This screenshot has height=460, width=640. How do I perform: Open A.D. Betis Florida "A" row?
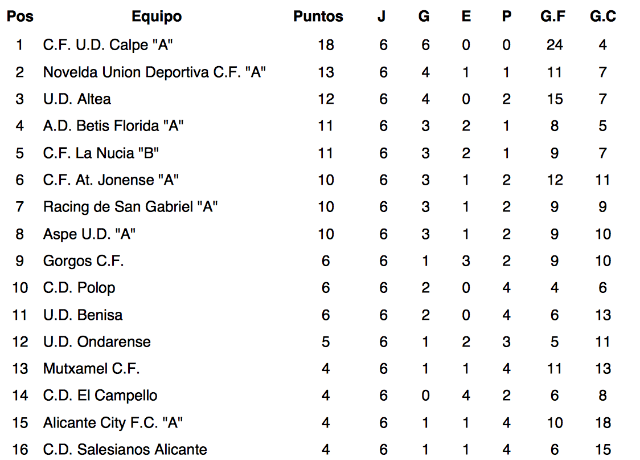pyautogui.click(x=114, y=126)
